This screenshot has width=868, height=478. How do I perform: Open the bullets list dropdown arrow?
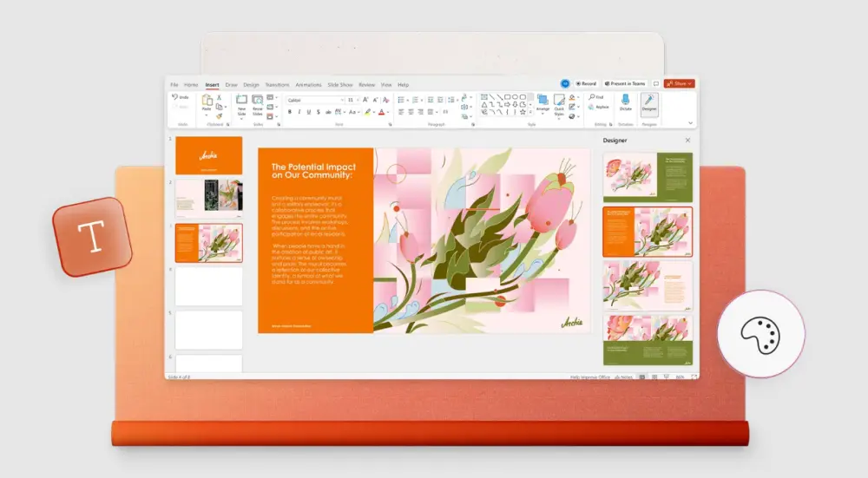407,100
